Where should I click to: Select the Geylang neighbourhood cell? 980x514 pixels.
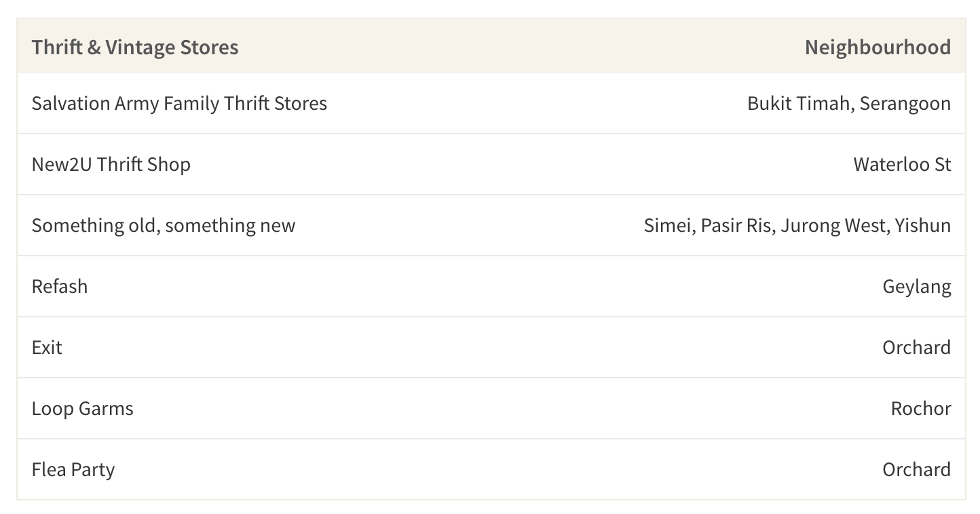pos(917,286)
